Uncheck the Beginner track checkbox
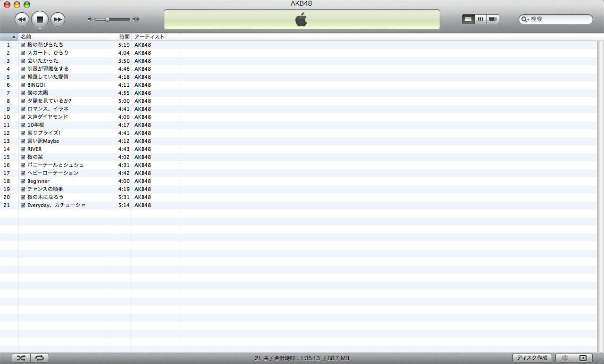604x364 pixels. click(23, 181)
